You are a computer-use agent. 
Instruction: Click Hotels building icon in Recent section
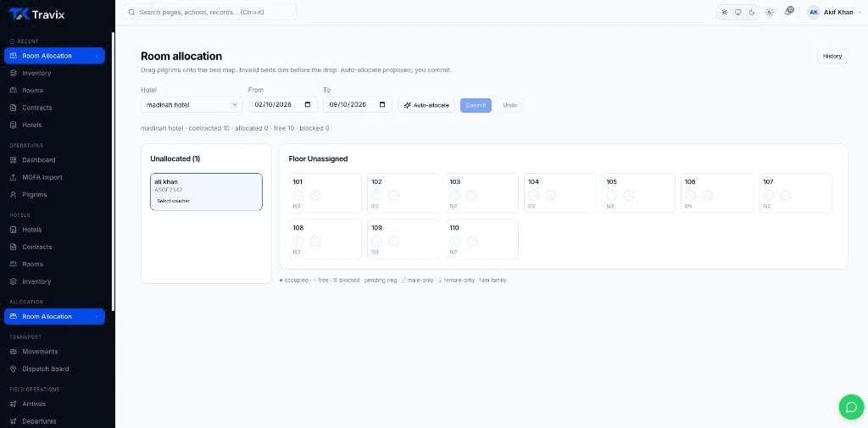click(x=14, y=125)
